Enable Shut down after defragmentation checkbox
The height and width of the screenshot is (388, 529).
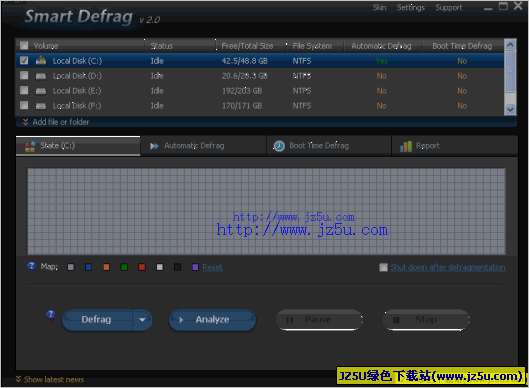383,267
